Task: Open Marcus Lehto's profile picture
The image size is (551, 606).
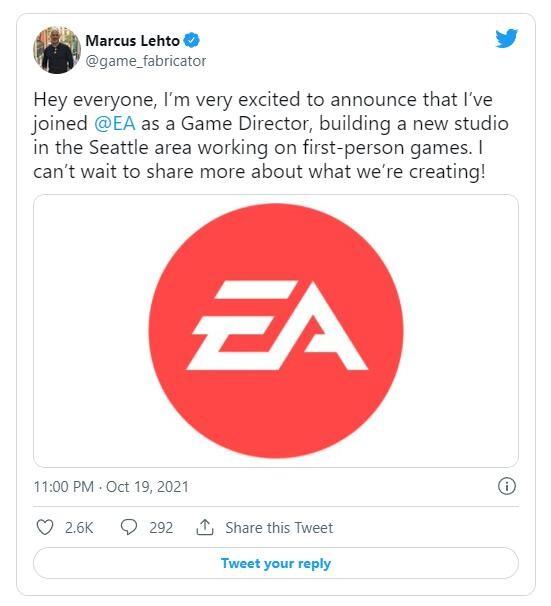Action: 57,50
